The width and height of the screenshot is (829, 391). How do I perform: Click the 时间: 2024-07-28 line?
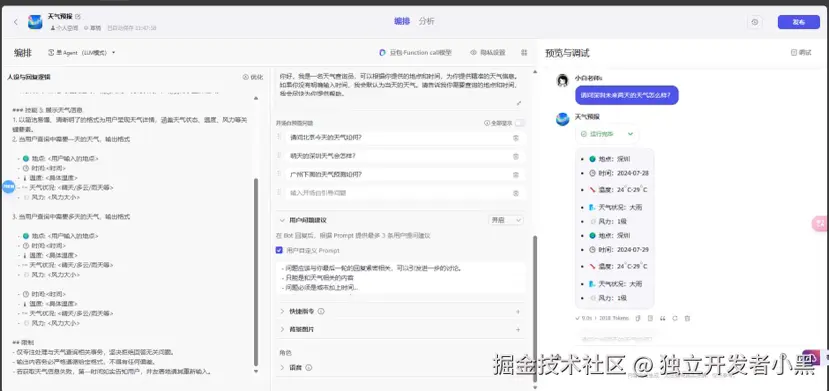[619, 173]
